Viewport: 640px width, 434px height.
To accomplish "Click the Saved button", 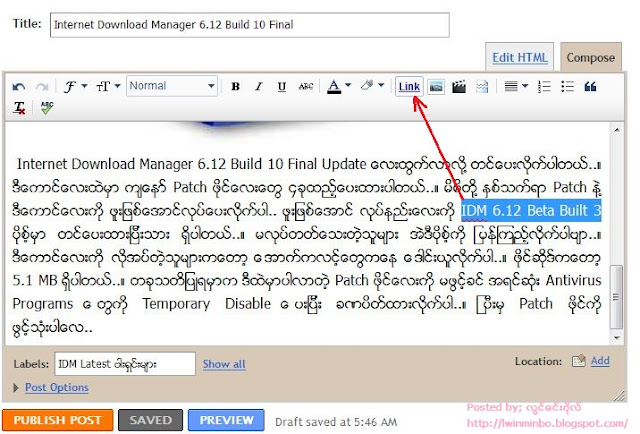I will [150, 420].
